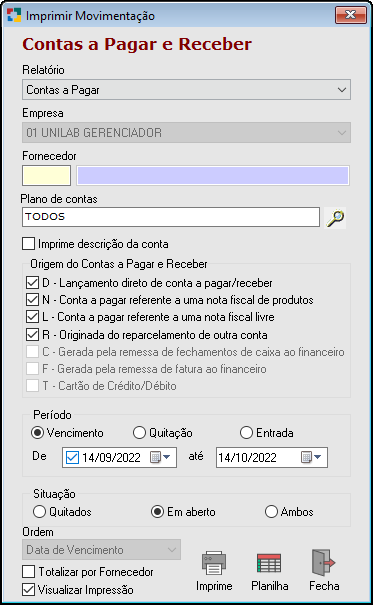Select Quitados situation option
Screen dimensions: 373x605
(x=39, y=512)
